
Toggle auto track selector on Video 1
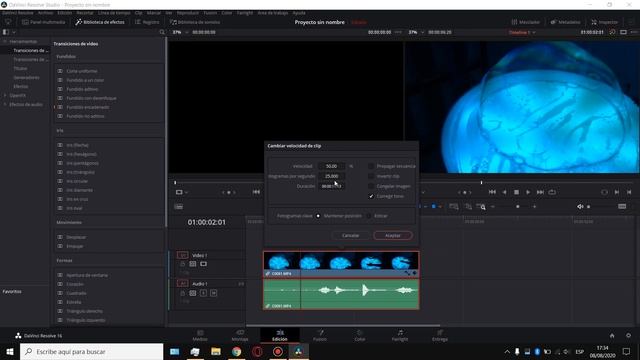193,264
